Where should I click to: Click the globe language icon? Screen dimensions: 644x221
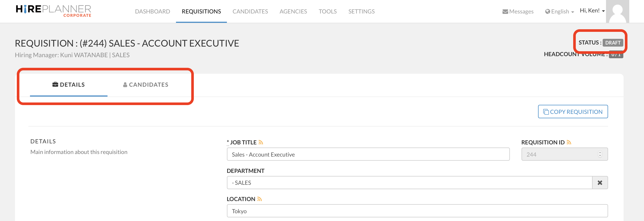tap(547, 12)
